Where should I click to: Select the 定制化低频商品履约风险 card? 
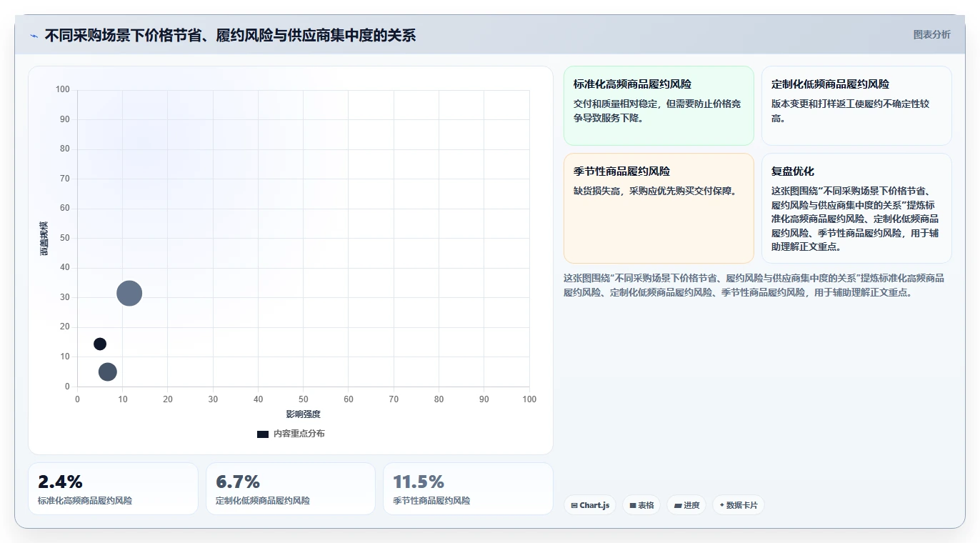click(856, 106)
